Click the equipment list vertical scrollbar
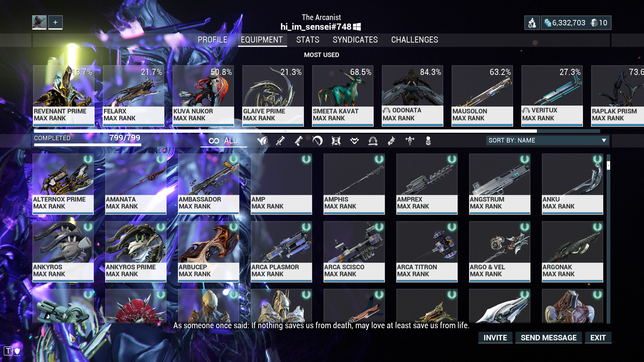The image size is (644, 362). click(608, 239)
